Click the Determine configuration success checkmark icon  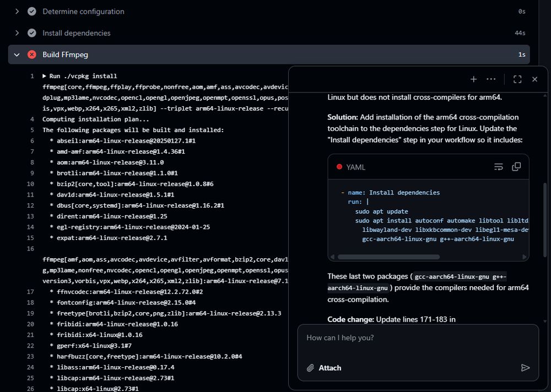point(31,12)
